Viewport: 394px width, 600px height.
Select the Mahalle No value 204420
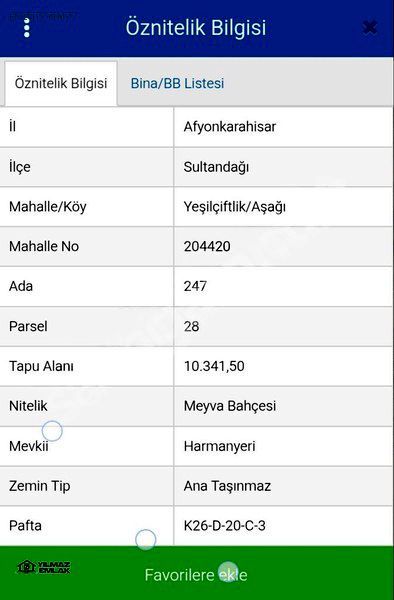pyautogui.click(x=207, y=246)
